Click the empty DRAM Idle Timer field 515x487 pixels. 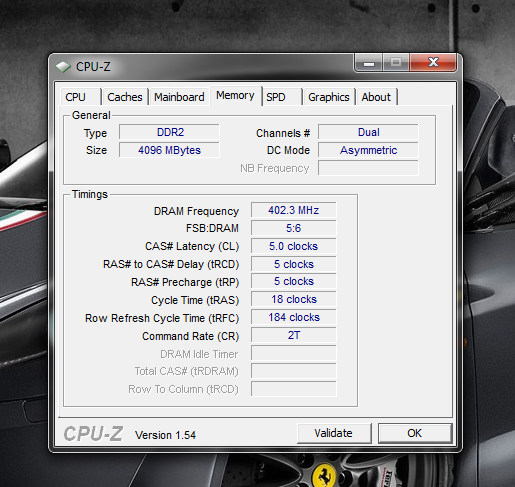294,353
